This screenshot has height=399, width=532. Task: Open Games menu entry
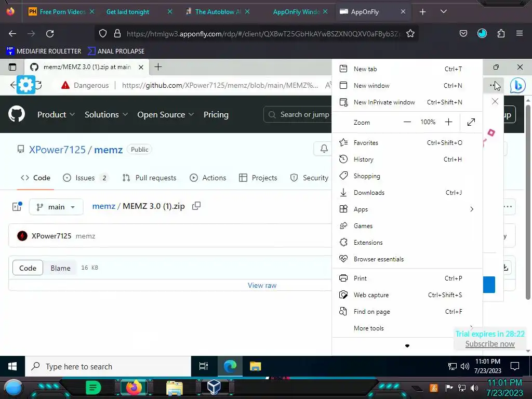click(x=407, y=226)
